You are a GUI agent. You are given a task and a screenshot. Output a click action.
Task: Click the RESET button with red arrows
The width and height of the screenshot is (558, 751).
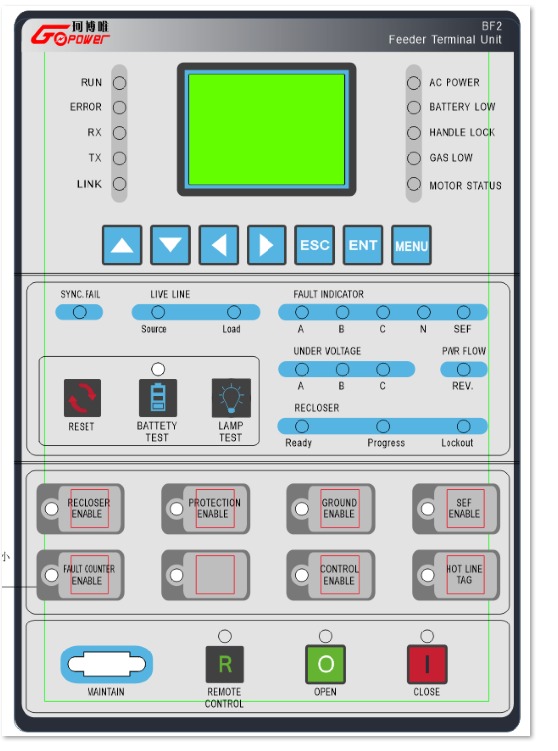[82, 398]
